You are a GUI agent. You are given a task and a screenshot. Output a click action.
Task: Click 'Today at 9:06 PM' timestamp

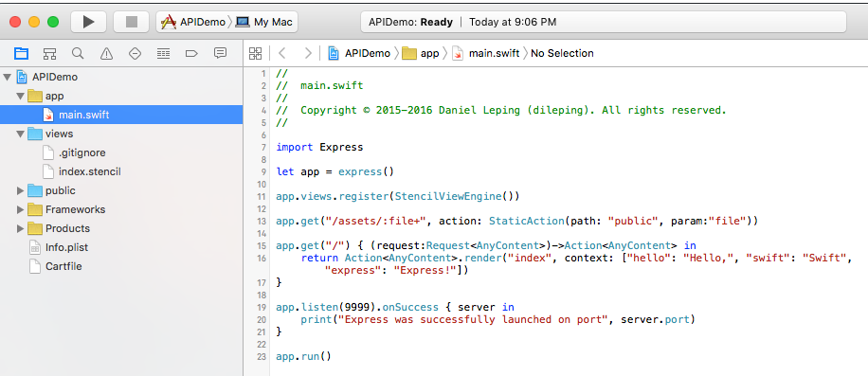tap(513, 22)
